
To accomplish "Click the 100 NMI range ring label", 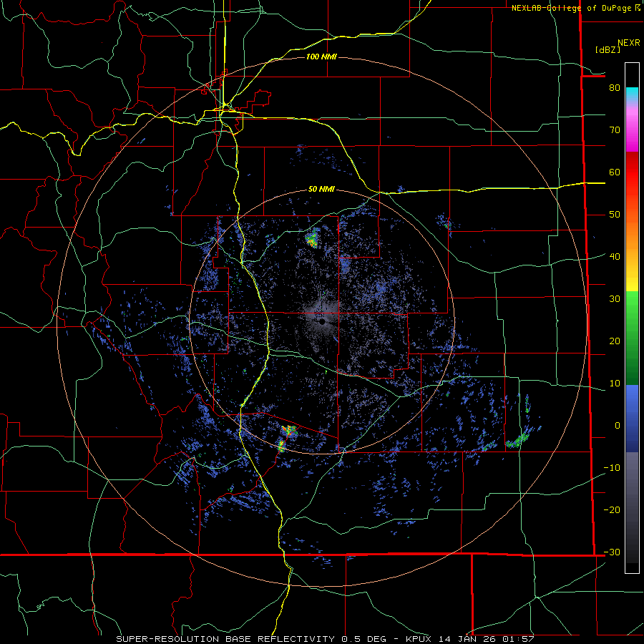I will (321, 57).
